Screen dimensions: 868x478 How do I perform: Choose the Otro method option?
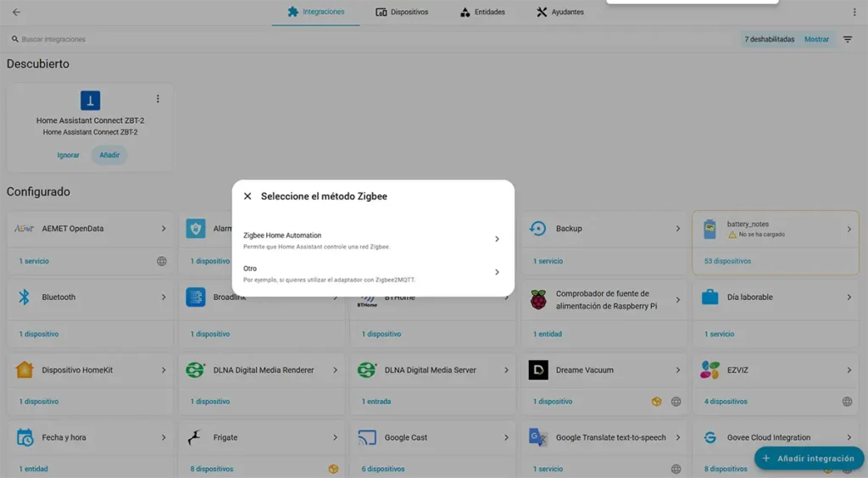tap(373, 273)
